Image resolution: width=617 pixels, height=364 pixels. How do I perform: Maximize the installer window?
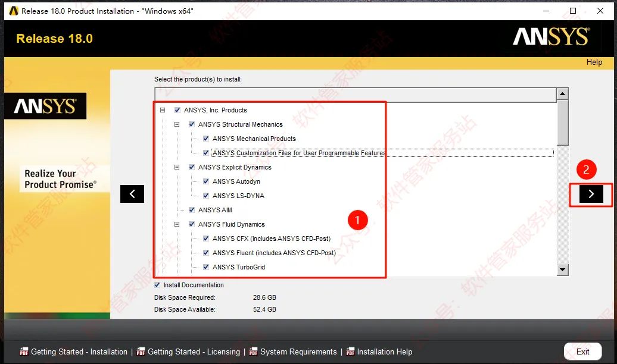pos(573,11)
